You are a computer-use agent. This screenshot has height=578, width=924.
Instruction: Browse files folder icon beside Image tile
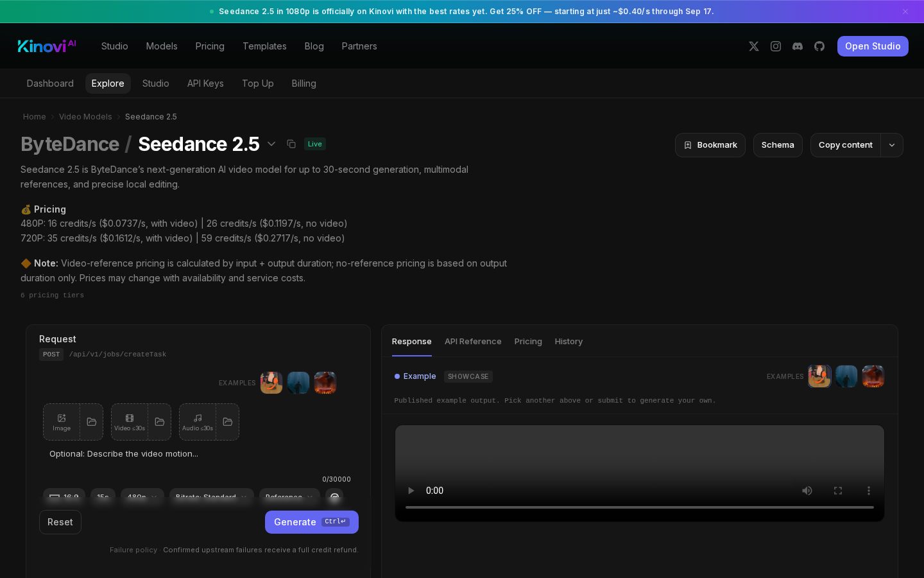coord(92,422)
